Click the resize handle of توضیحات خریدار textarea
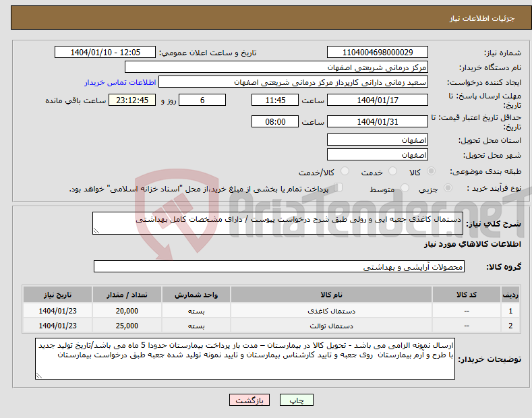The image size is (532, 418). 39,376
